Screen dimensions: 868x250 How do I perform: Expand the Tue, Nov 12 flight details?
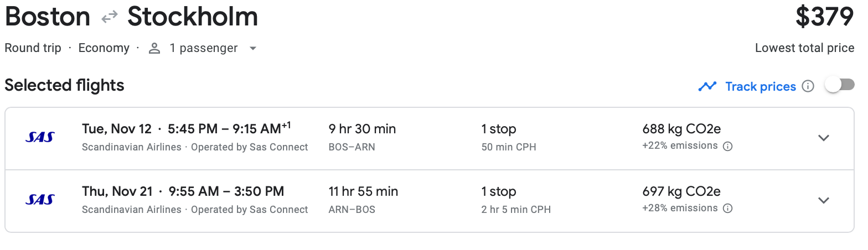pyautogui.click(x=824, y=138)
